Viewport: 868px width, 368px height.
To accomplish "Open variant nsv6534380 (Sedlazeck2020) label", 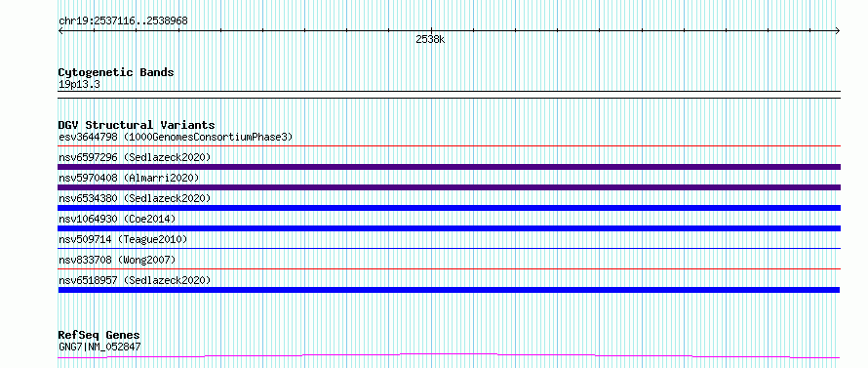I will (x=135, y=198).
